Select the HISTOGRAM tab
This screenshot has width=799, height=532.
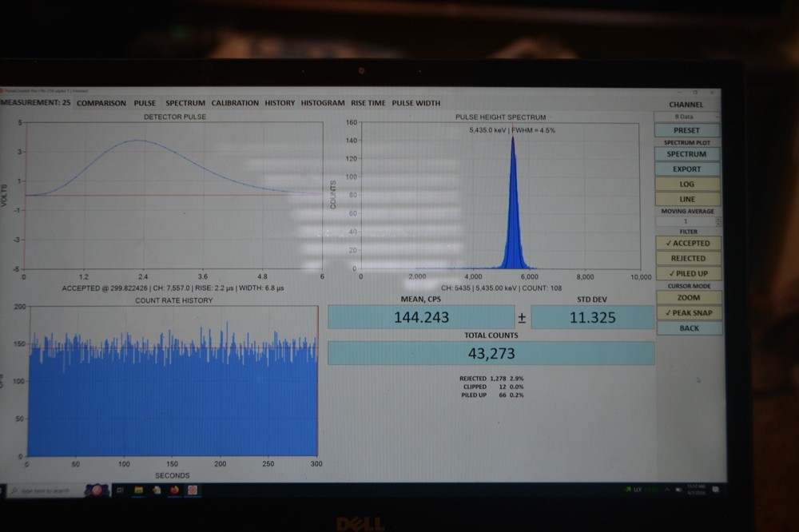(x=323, y=103)
